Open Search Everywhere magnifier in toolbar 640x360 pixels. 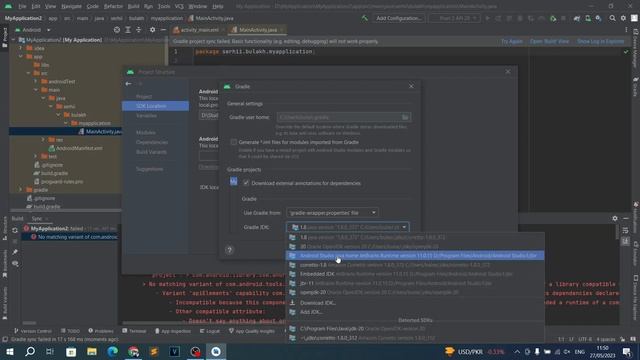pos(612,18)
